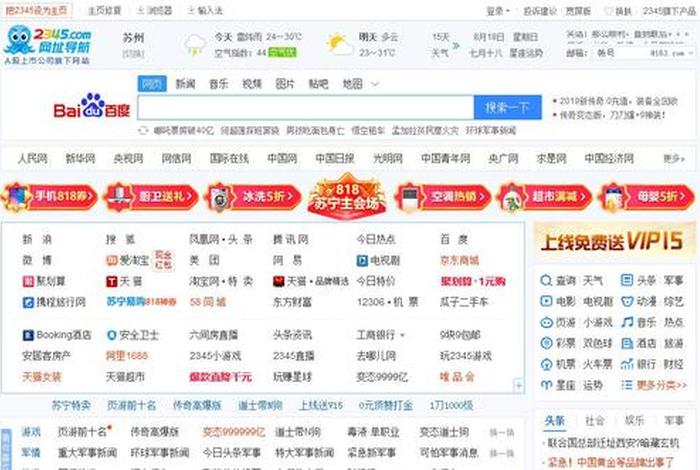Click the 爱淘宝 orange icon
The height and width of the screenshot is (470, 700).
click(111, 260)
